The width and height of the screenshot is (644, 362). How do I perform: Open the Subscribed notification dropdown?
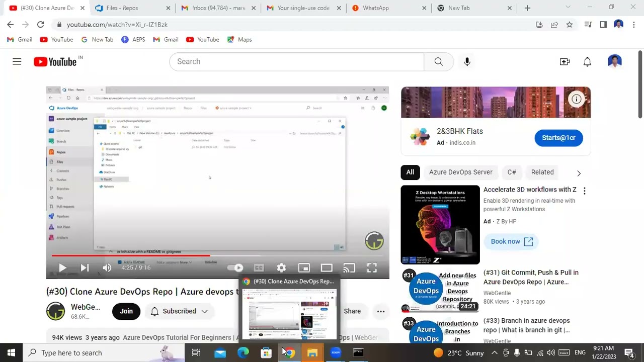179,311
